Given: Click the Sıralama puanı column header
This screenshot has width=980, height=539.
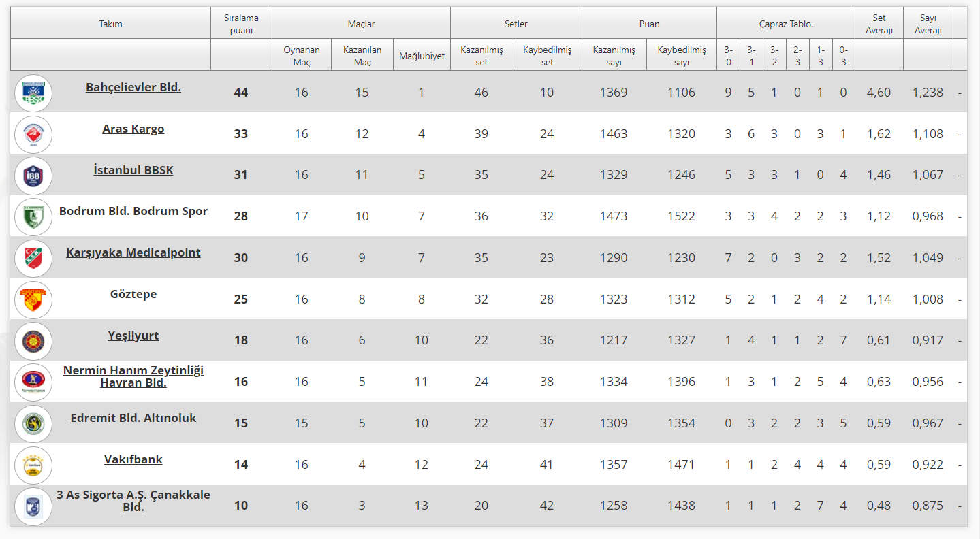Looking at the screenshot, I should click(x=241, y=24).
